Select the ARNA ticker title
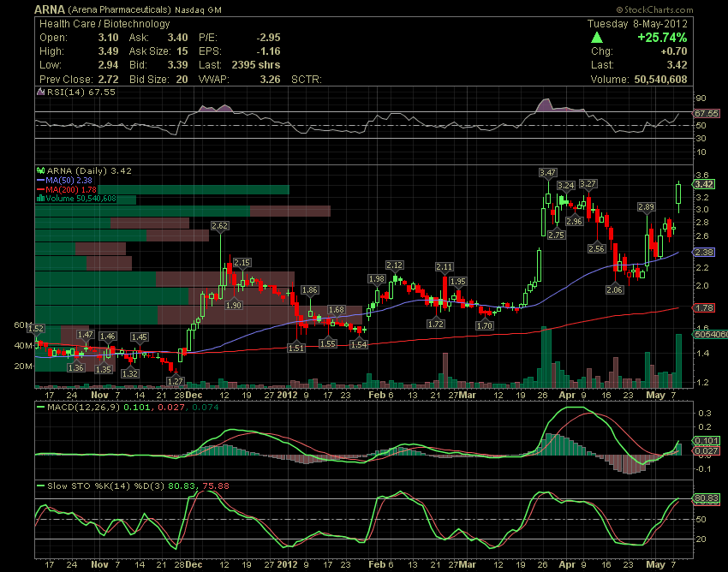The height and width of the screenshot is (572, 728). 51,9
